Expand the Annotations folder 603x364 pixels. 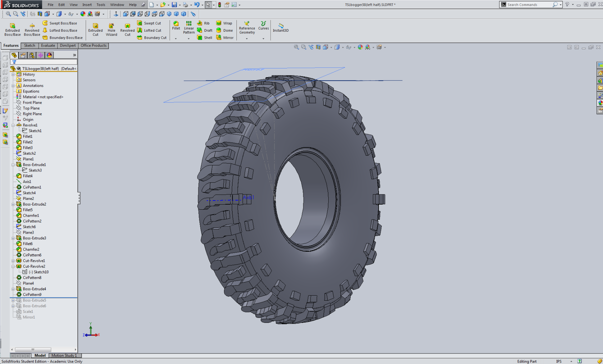coord(13,85)
